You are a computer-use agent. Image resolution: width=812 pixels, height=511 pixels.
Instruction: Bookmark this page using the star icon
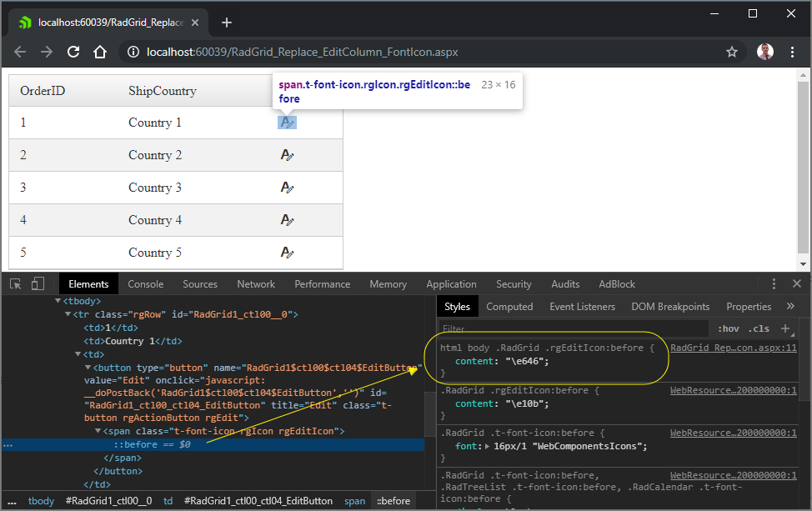point(731,52)
